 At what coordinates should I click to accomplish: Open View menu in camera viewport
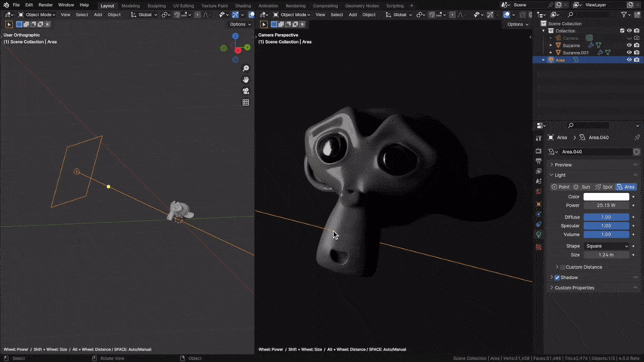(320, 15)
